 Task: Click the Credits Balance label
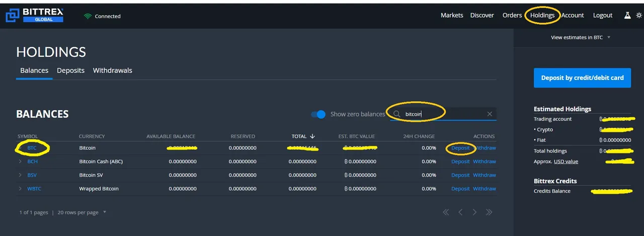pyautogui.click(x=552, y=191)
